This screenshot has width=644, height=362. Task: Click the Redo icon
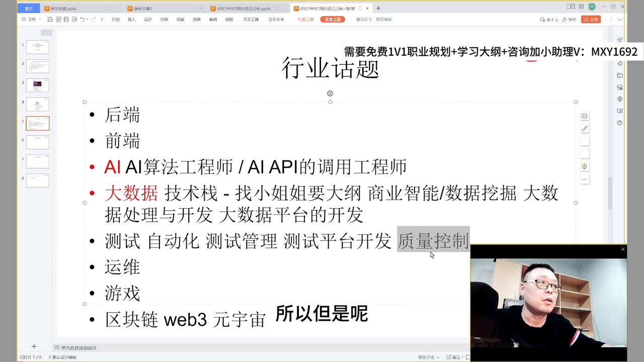click(94, 19)
